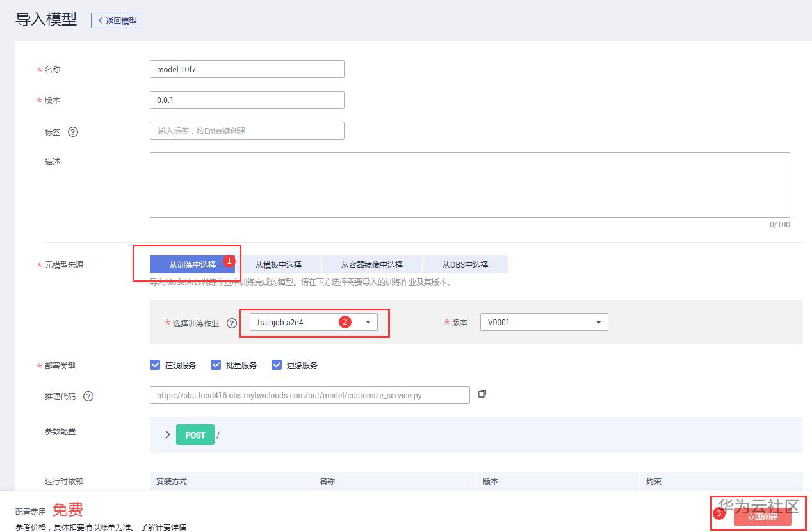Screen dimensions: 812x532
Task: Click the 名称 input field model-10f7
Action: click(247, 69)
